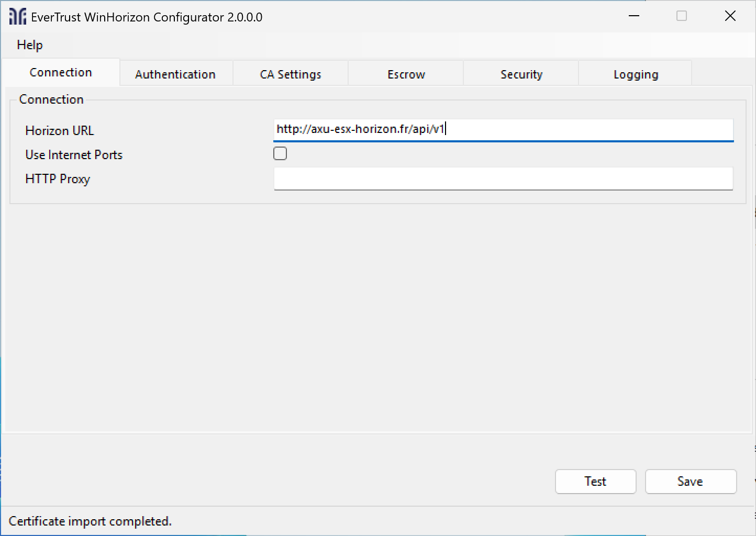Switch to the Logging tab
This screenshot has width=756, height=536.
(636, 74)
